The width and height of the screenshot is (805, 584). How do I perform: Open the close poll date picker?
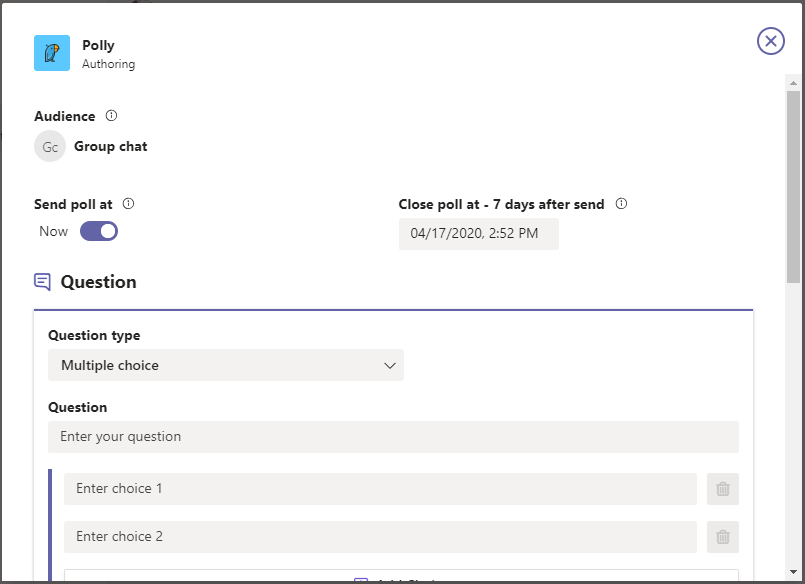(x=478, y=234)
